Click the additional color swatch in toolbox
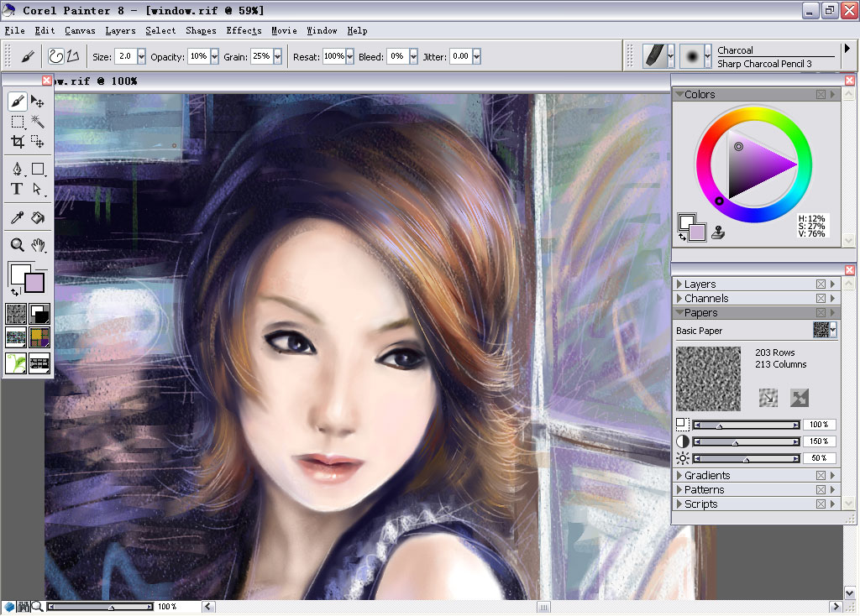Image resolution: width=860 pixels, height=616 pixels. 34,283
